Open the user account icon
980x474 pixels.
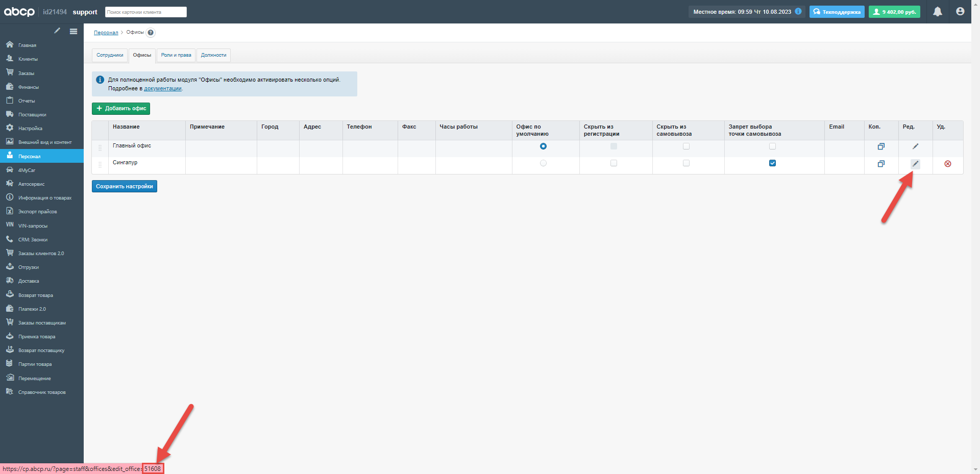(x=960, y=11)
